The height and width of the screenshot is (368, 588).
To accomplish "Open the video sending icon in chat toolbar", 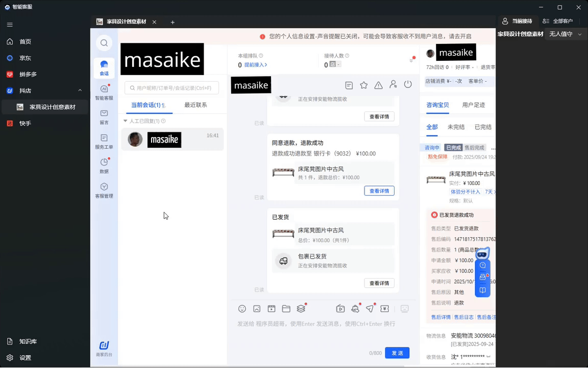I will coord(340,309).
